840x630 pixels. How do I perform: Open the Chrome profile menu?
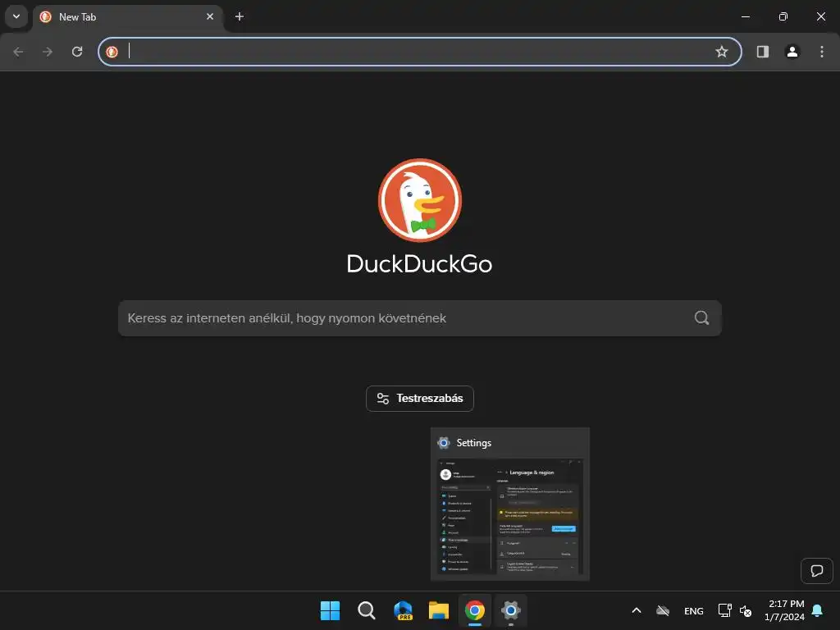click(792, 52)
